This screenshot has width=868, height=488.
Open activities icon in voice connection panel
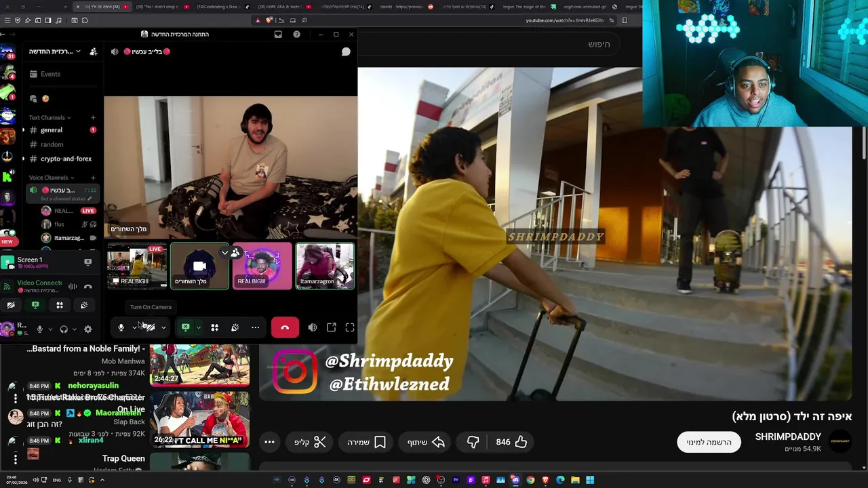point(60,305)
